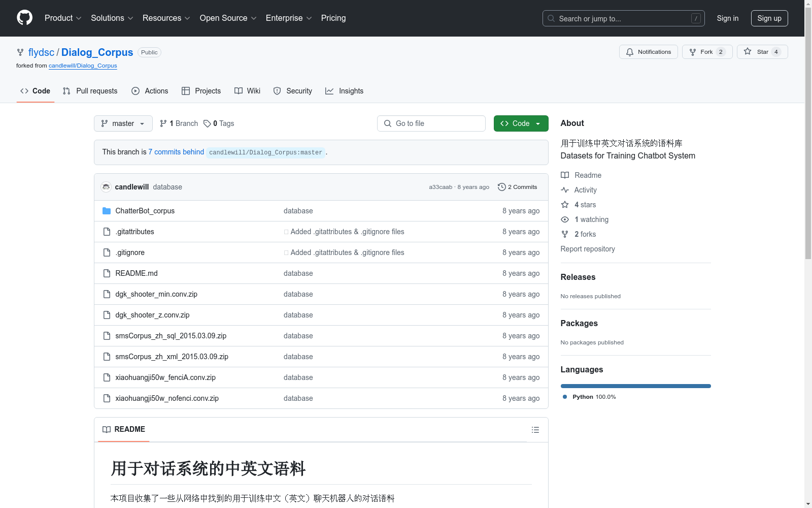Click the Report repository link
The width and height of the screenshot is (812, 508).
588,249
